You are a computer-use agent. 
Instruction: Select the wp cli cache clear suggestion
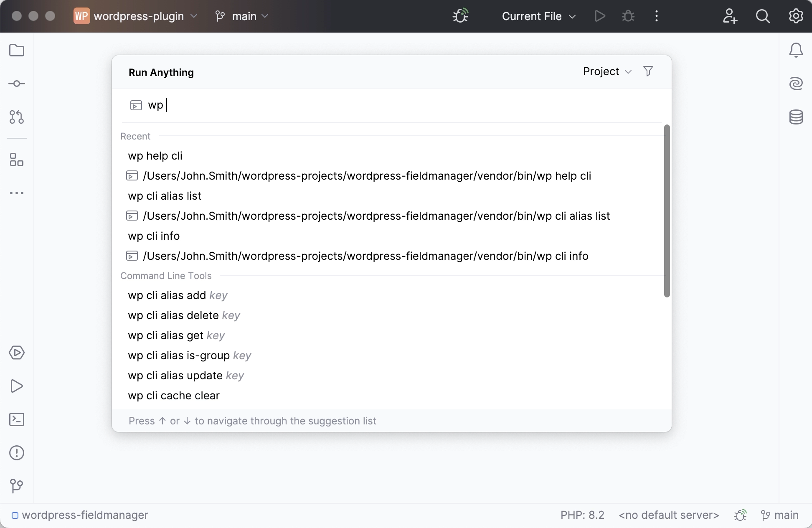coord(173,396)
